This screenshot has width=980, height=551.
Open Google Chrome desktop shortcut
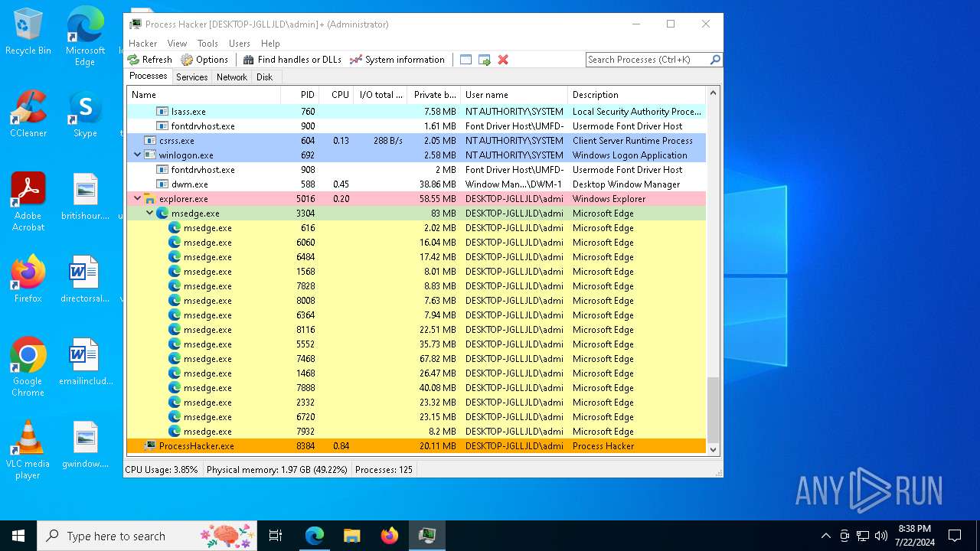pos(28,367)
